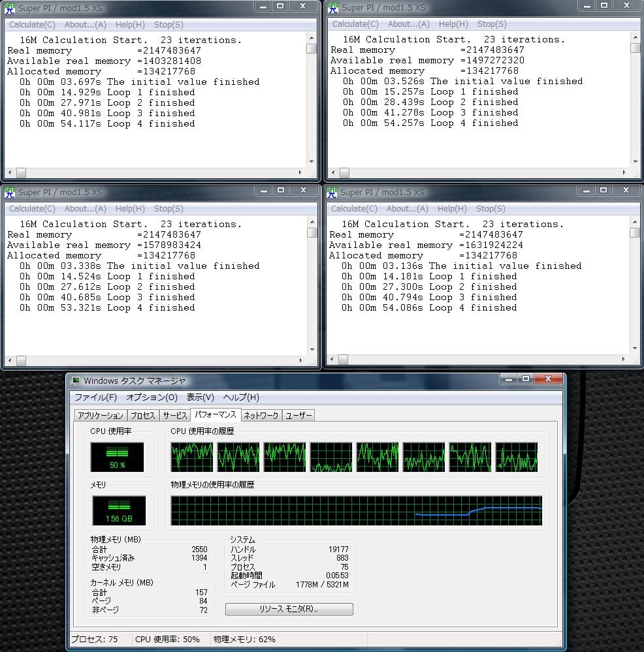Screen dimensions: 644x652
Task: Click scroll-right arrow in top-left Super PI
Action: coord(300,172)
